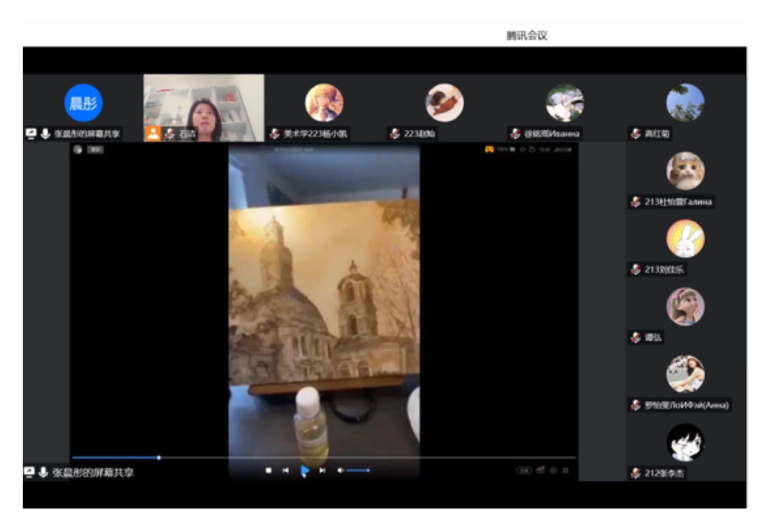Mute the video player speaker icon
Viewport: 772px width, 532px height.
coord(340,471)
